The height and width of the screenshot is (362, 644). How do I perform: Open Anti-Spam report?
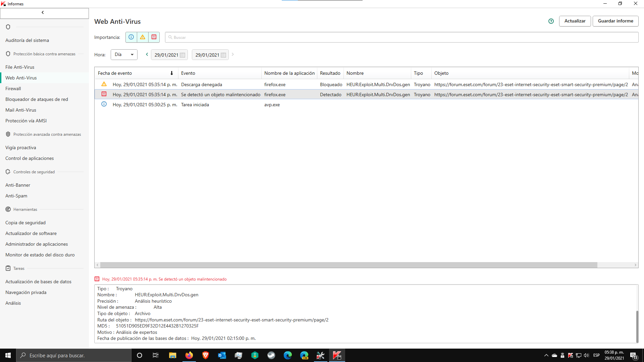16,196
